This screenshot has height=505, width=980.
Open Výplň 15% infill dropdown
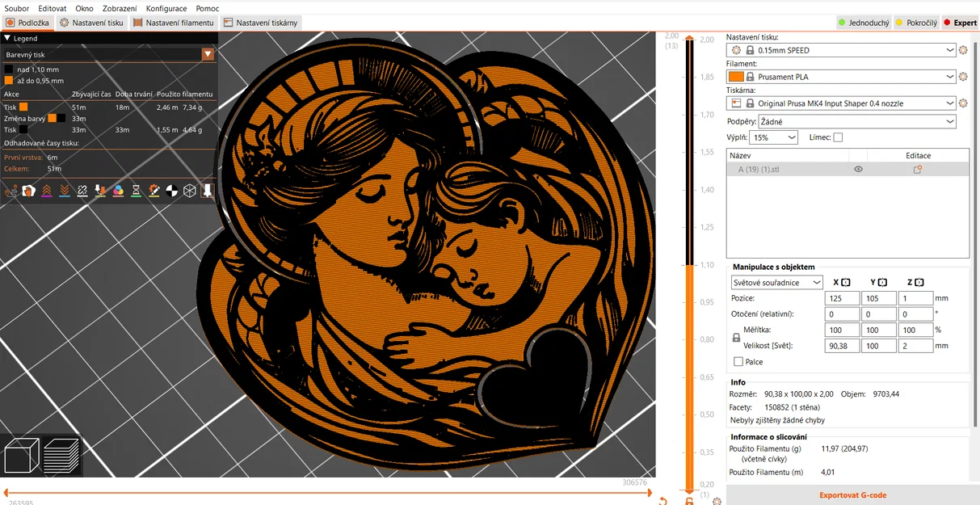(x=773, y=137)
